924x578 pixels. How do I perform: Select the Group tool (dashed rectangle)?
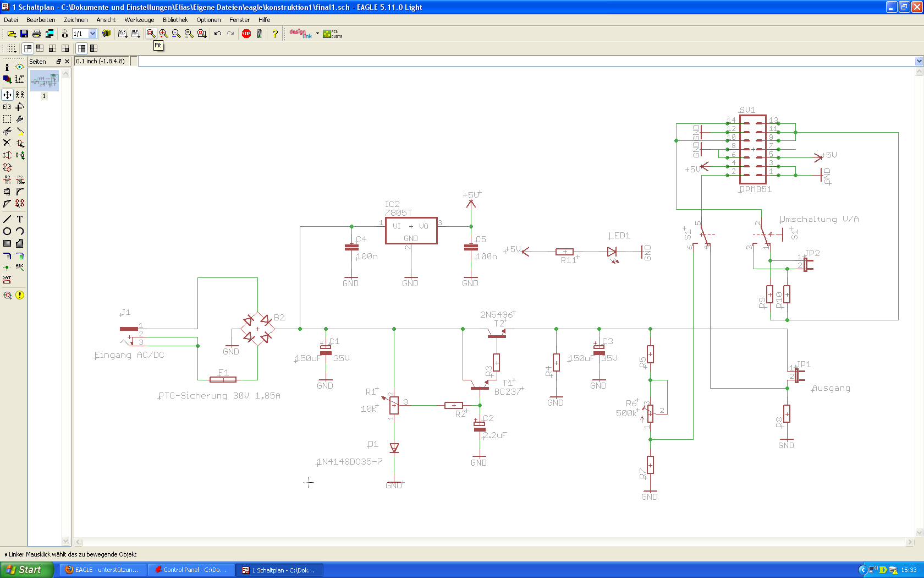(x=7, y=119)
